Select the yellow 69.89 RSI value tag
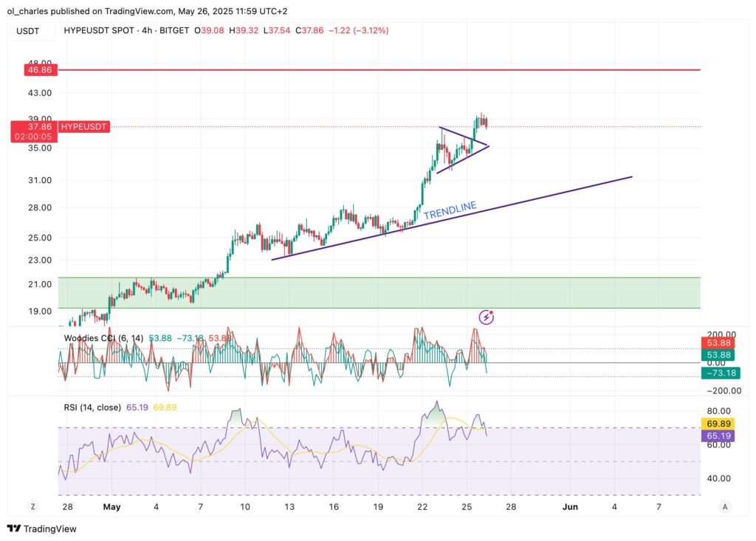This screenshot has width=756, height=541. [719, 424]
